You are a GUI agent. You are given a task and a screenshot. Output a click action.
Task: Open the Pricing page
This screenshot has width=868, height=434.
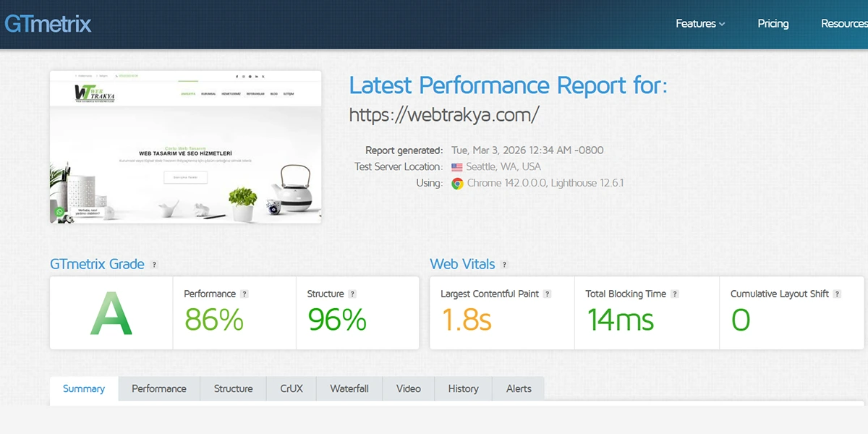(x=773, y=24)
